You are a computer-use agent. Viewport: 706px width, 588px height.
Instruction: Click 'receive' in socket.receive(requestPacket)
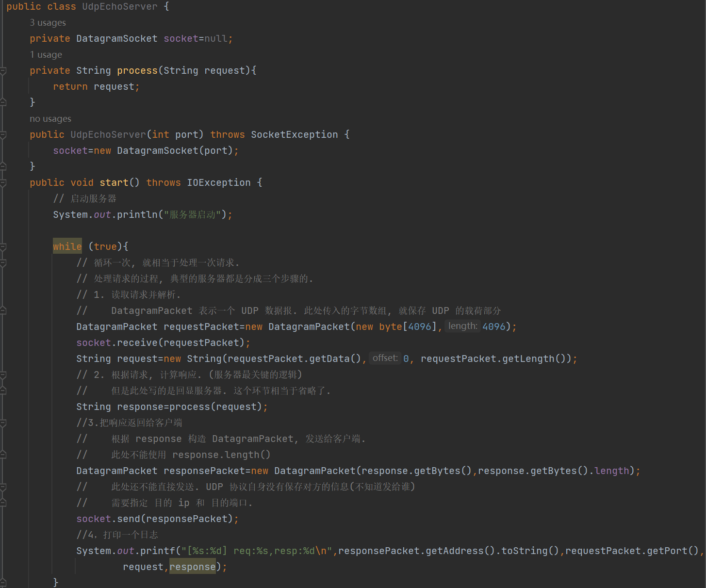pos(137,343)
